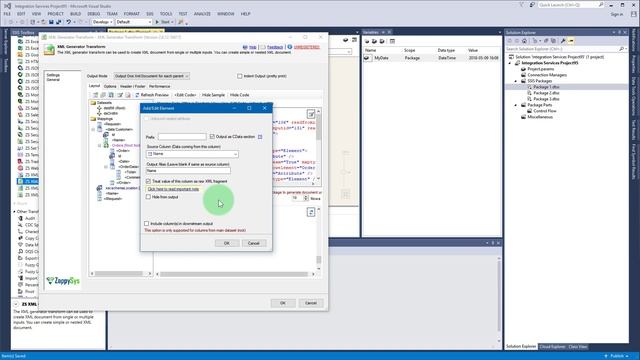Click Cancel in the Add/Edit Element dialog

coord(253,243)
